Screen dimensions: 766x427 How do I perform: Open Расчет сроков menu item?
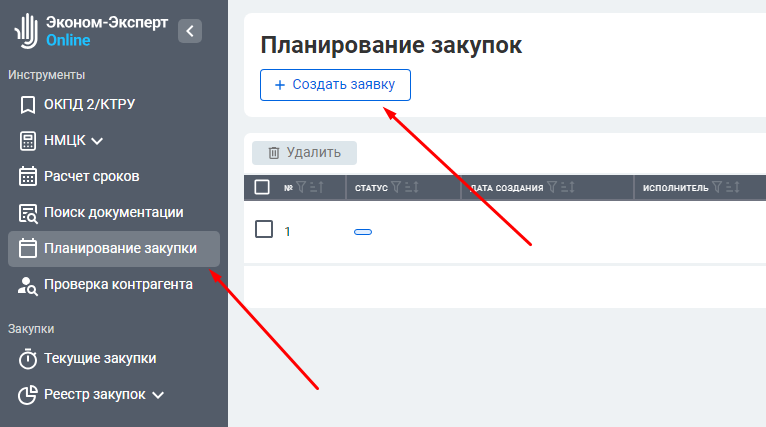tap(114, 176)
